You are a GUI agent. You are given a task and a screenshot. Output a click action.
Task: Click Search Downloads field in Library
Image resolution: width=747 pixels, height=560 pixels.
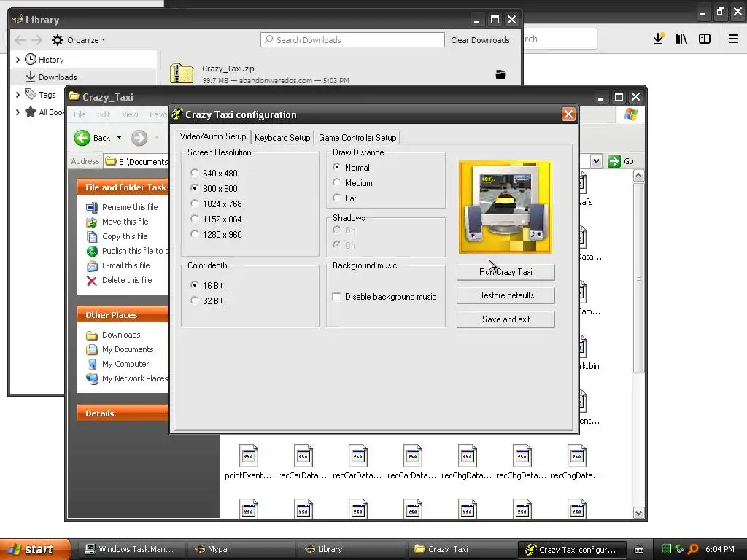point(352,40)
